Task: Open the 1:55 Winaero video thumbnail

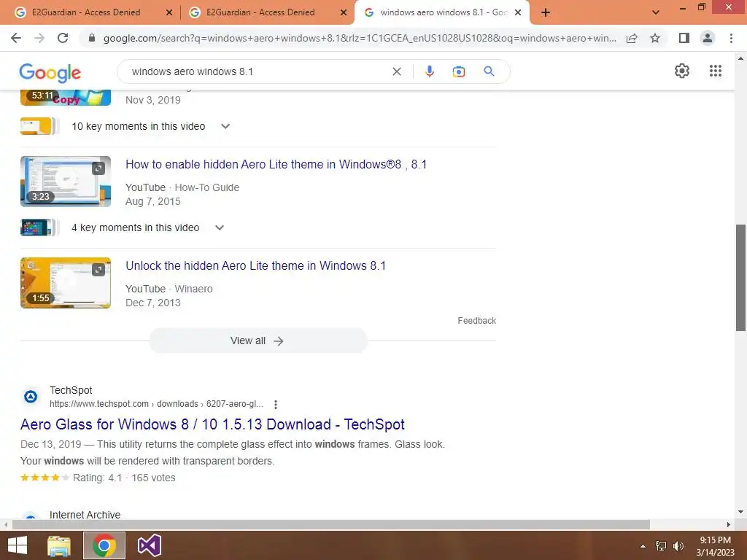Action: [x=66, y=283]
